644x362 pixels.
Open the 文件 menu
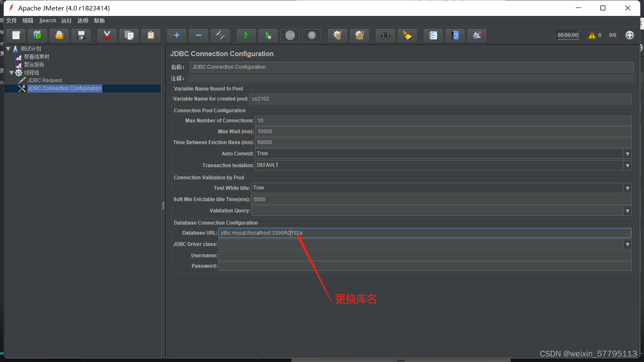click(x=11, y=21)
